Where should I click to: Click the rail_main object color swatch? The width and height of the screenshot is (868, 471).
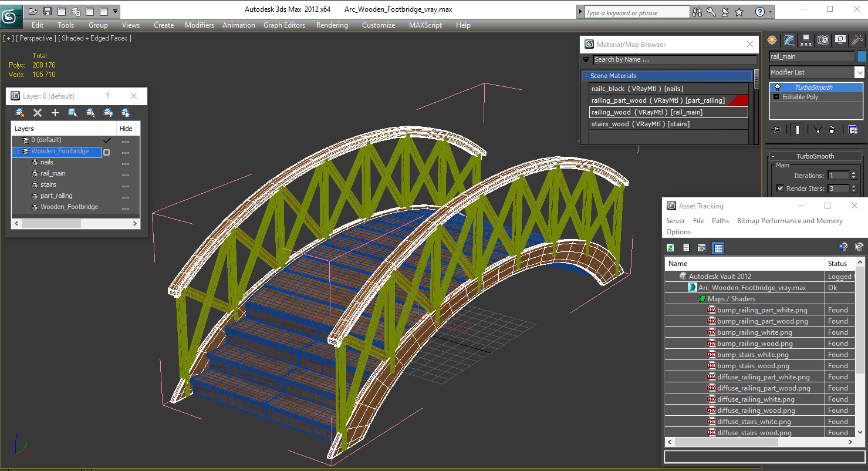(862, 56)
